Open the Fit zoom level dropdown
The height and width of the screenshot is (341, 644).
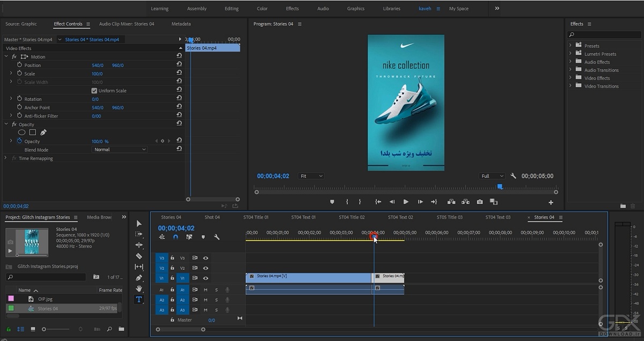pos(311,176)
